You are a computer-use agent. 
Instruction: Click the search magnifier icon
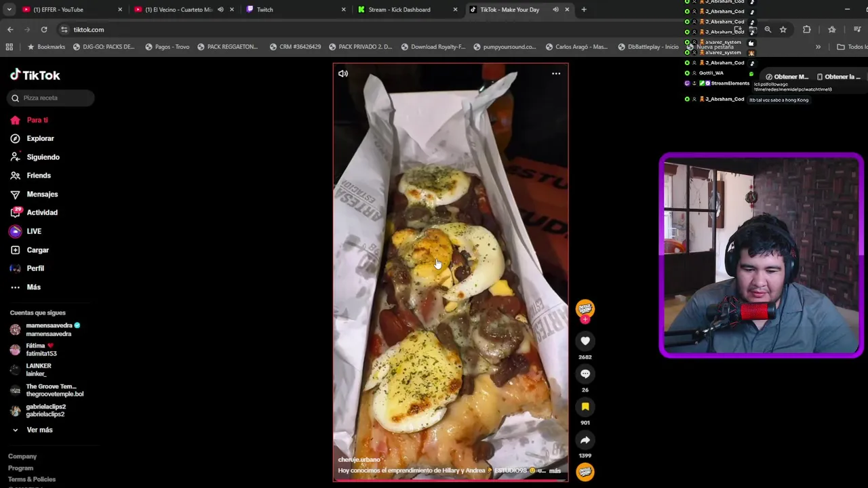pos(15,98)
